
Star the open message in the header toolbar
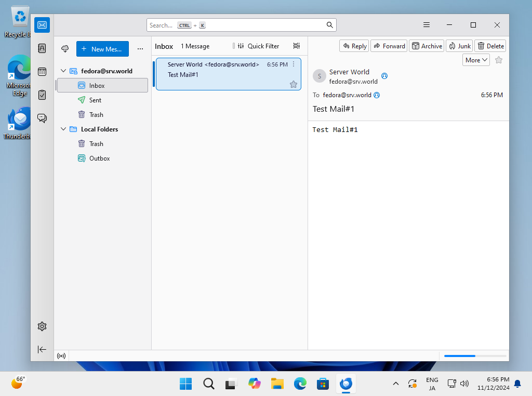tap(498, 60)
